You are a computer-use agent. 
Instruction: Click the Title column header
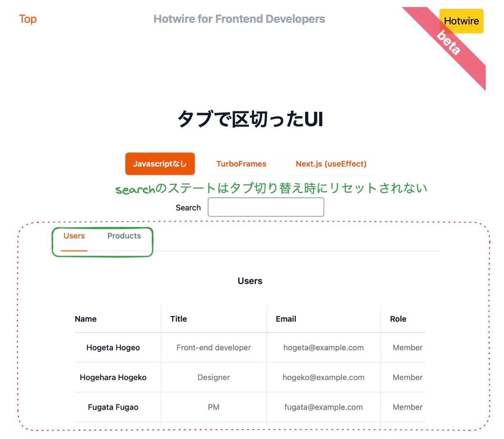[178, 319]
